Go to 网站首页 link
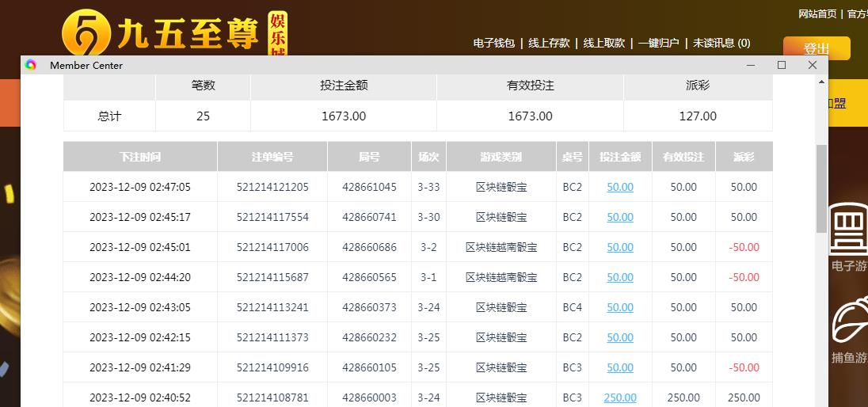The height and width of the screenshot is (407, 868). [x=817, y=13]
